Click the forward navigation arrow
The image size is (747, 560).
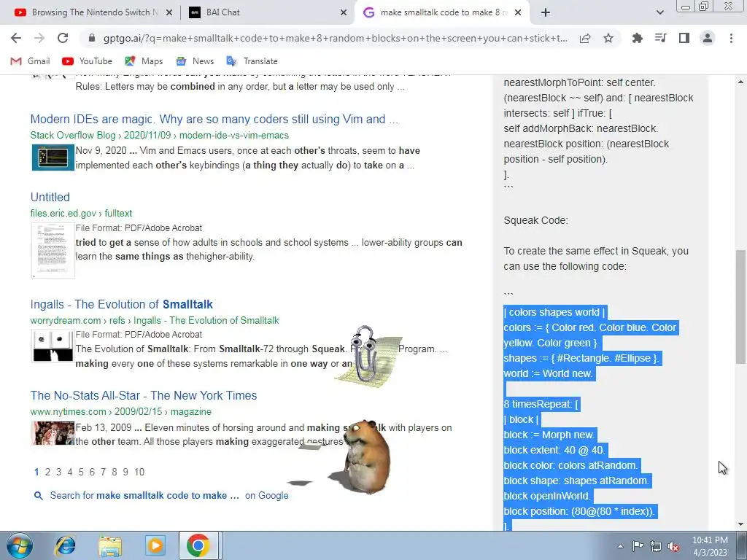click(x=39, y=38)
